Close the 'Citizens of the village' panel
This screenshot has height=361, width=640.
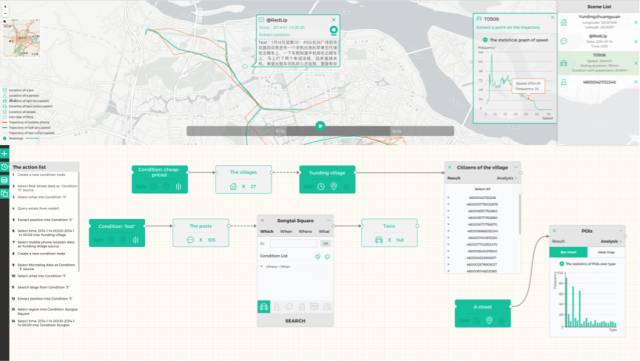tap(449, 167)
